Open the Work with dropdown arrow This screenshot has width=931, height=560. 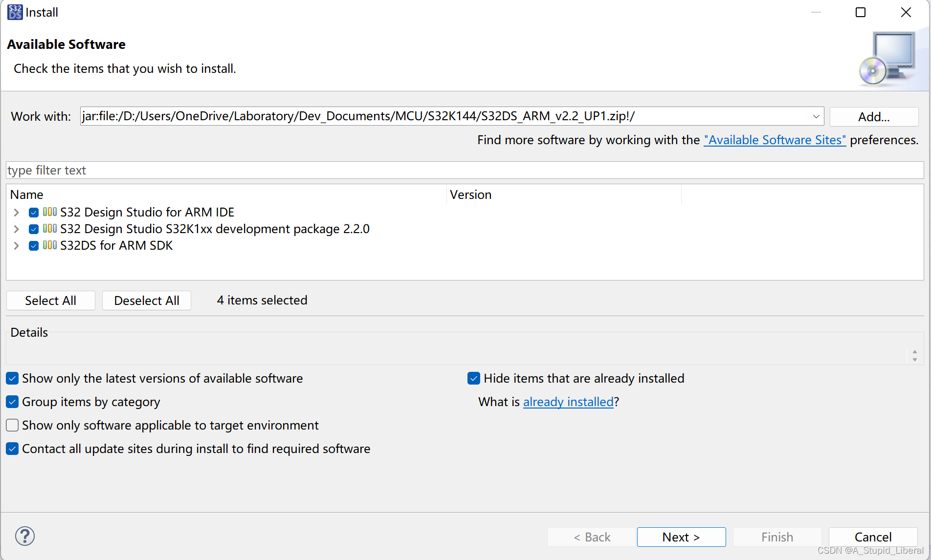click(x=816, y=116)
